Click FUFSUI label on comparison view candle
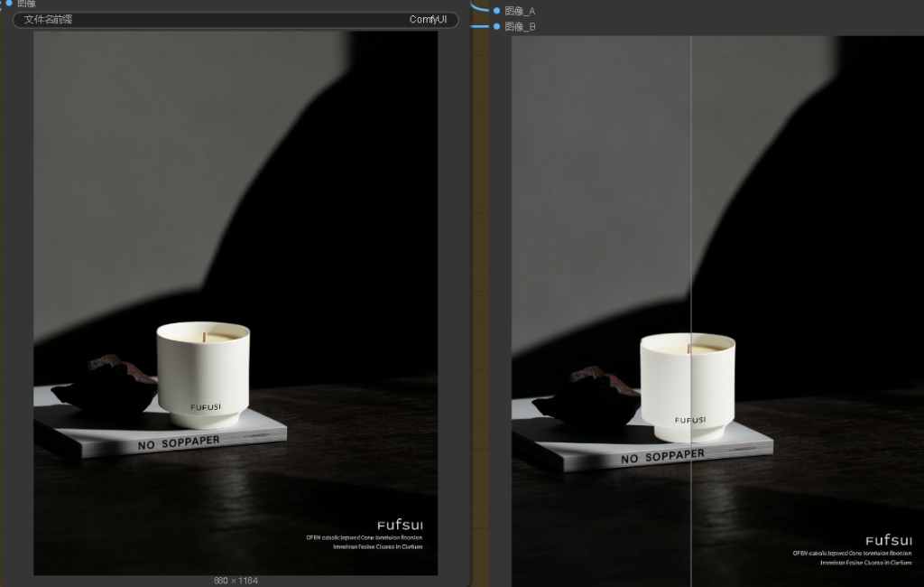Screen dimensions: 924x587 point(690,420)
